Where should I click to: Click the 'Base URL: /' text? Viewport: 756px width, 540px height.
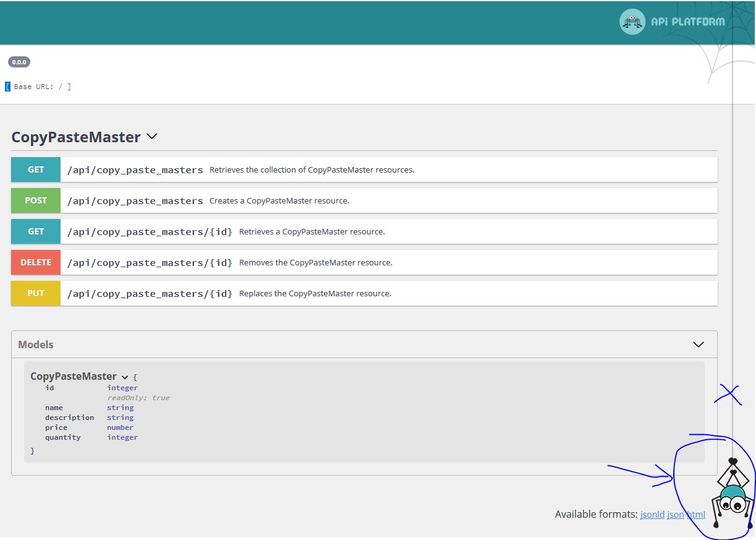tap(38, 87)
